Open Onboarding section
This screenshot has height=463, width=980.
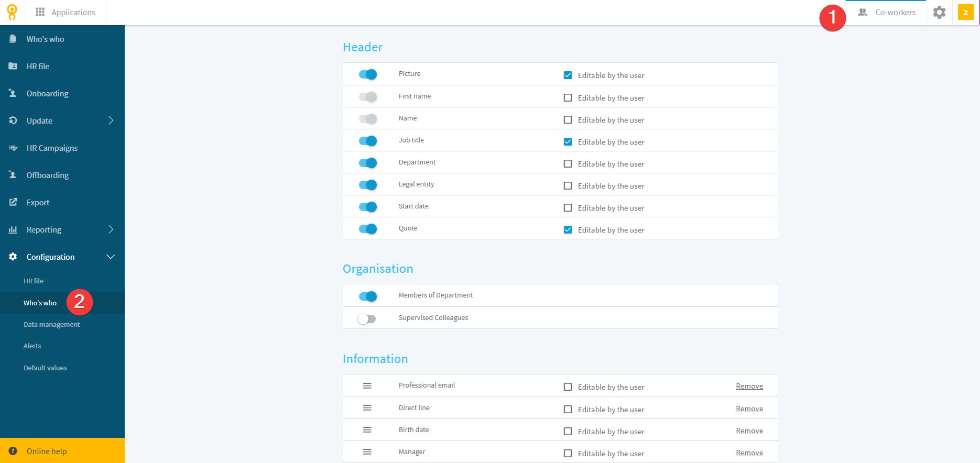pos(62,93)
